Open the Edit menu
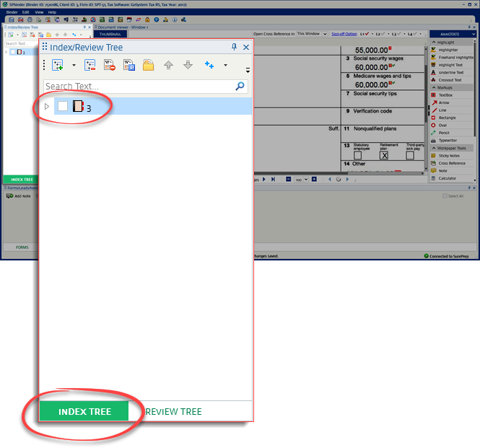The height and width of the screenshot is (448, 480). 26,12
